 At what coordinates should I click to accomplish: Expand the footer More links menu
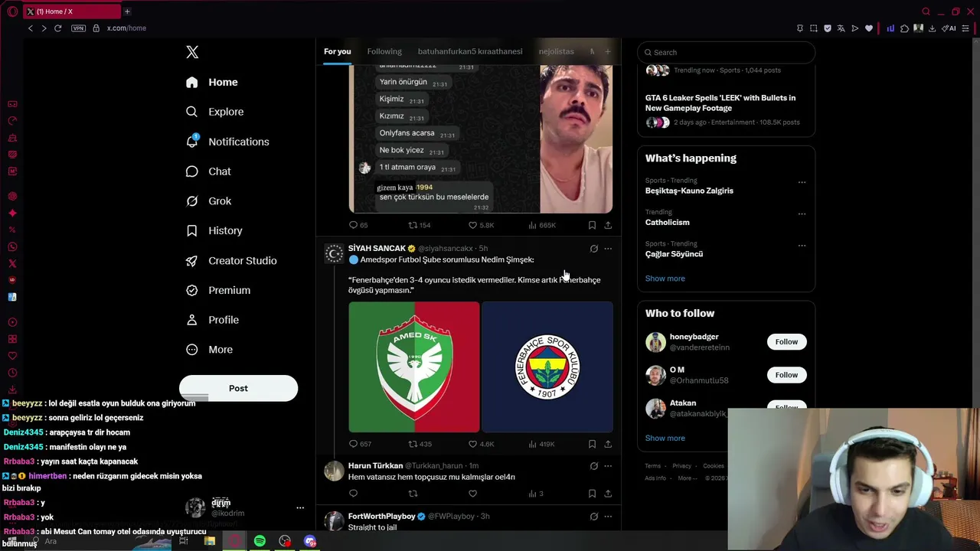point(687,478)
